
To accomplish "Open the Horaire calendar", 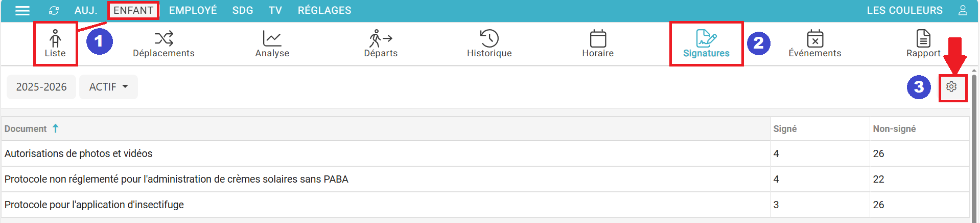I will (x=598, y=44).
